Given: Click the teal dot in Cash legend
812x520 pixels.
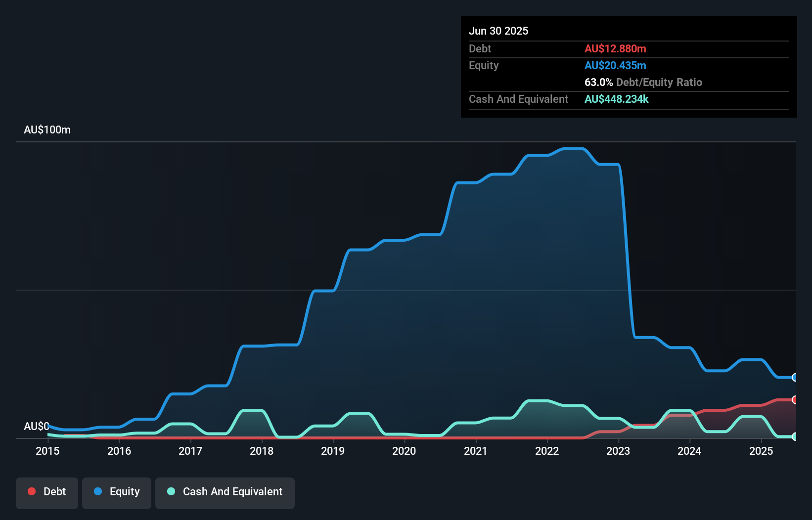Looking at the screenshot, I should pos(171,491).
